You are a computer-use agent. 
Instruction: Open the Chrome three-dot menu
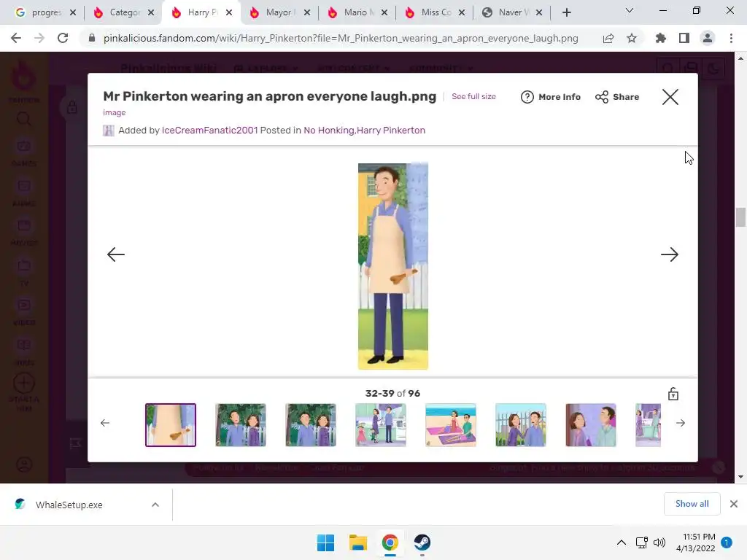[x=731, y=38]
